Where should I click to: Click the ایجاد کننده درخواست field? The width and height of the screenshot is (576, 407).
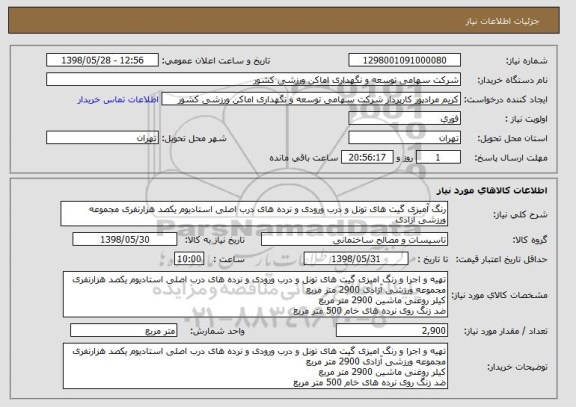tap(311, 99)
